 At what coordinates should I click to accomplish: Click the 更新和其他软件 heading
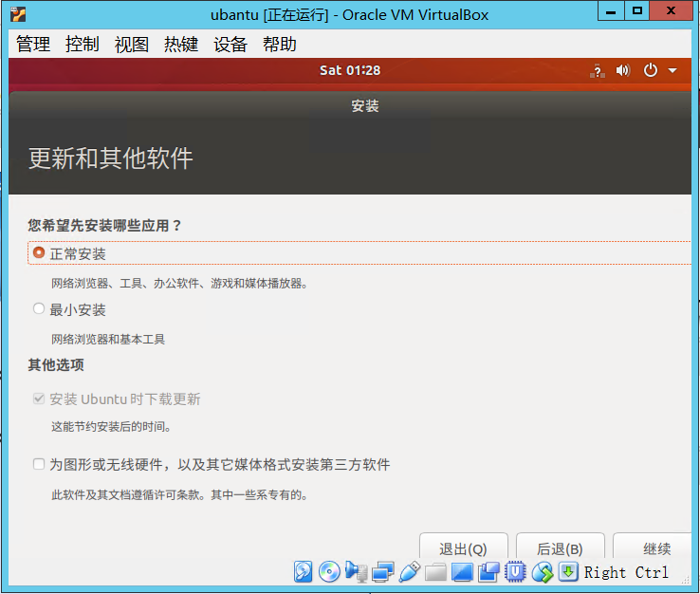point(111,158)
